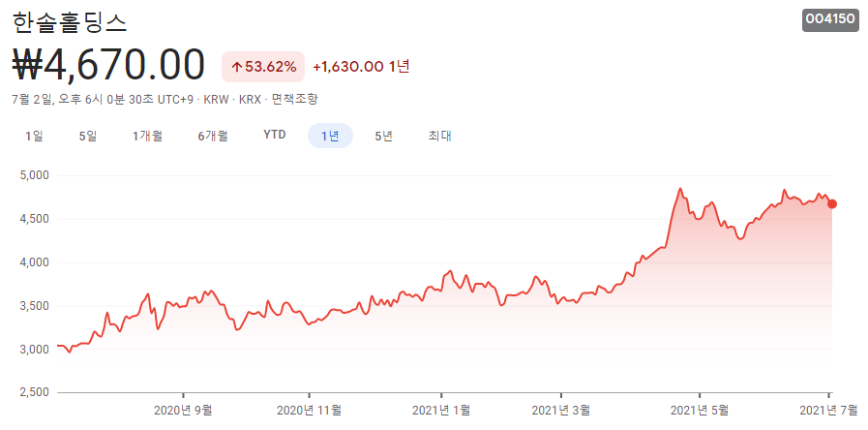Click the 한솔홀딩스 stock name title
868x430 pixels.
70,21
